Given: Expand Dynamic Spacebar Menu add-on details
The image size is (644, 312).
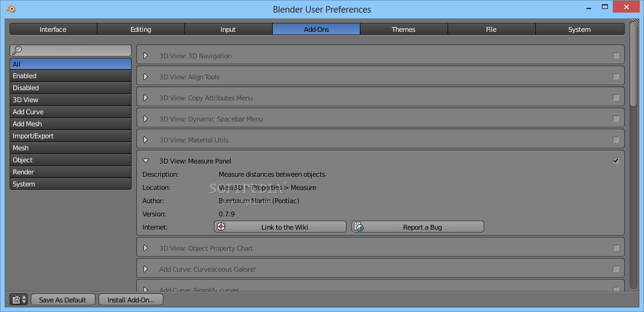Looking at the screenshot, I should pyautogui.click(x=145, y=118).
